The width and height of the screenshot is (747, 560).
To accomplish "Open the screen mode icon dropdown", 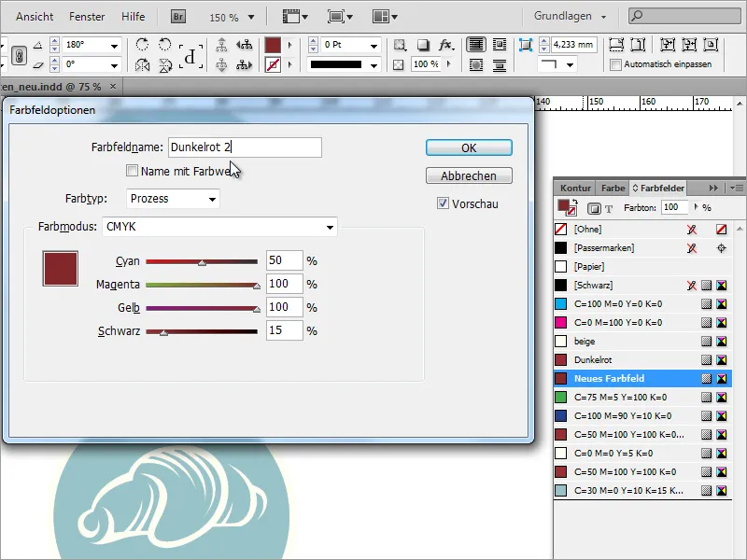I will pyautogui.click(x=340, y=17).
